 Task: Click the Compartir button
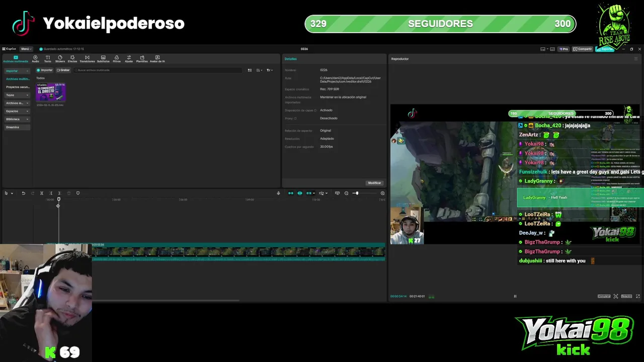(583, 49)
